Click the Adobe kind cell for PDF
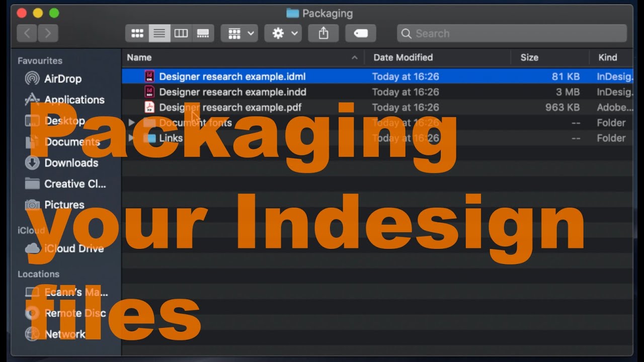This screenshot has width=644, height=362. click(615, 107)
